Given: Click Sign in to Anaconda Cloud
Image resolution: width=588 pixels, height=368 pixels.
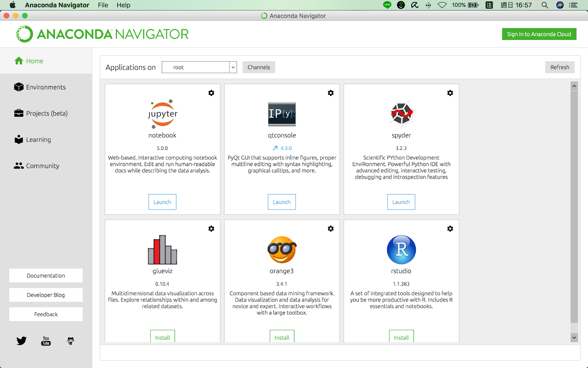Looking at the screenshot, I should click(x=539, y=34).
